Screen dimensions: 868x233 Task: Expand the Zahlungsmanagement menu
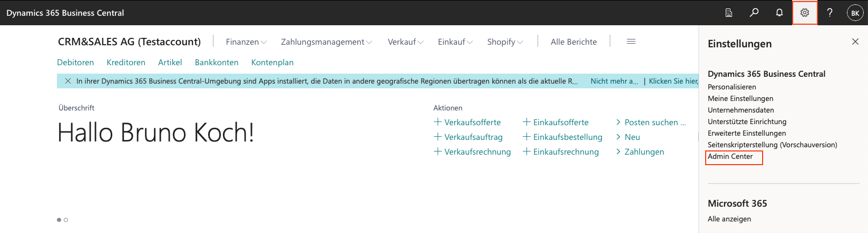click(327, 42)
